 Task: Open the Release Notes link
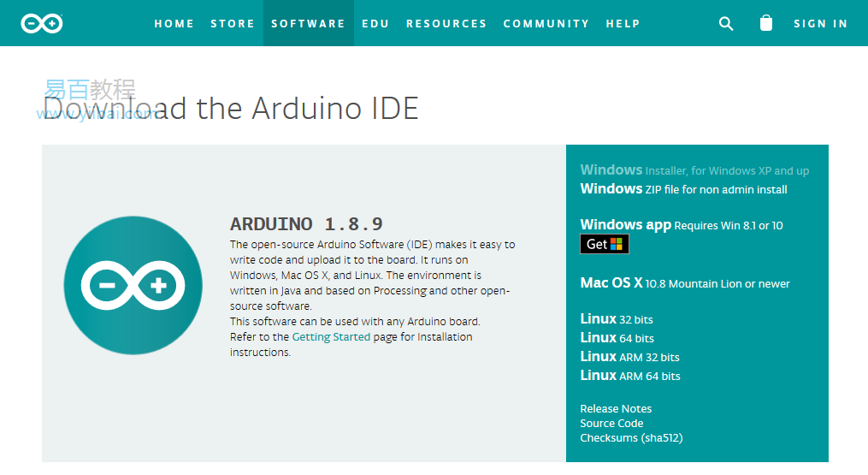click(616, 408)
